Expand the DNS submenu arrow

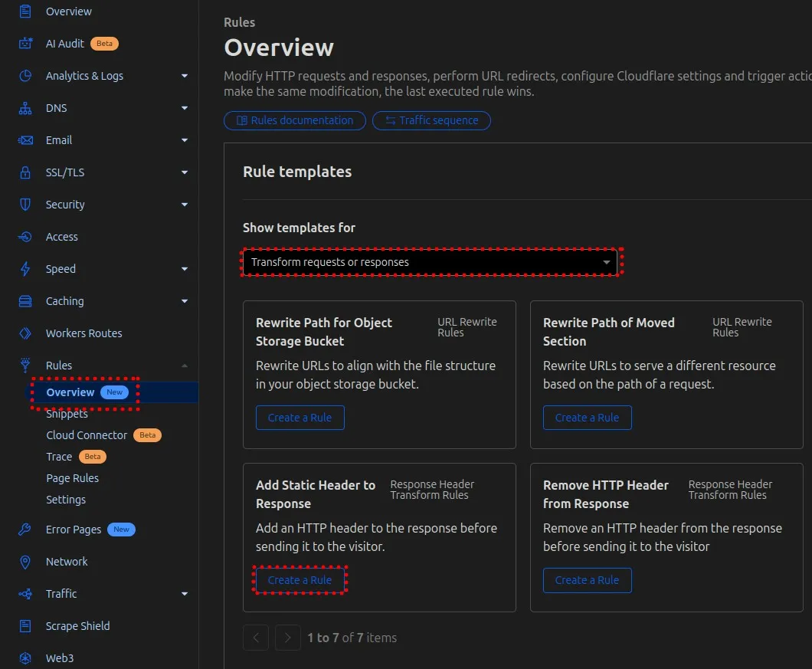click(185, 108)
